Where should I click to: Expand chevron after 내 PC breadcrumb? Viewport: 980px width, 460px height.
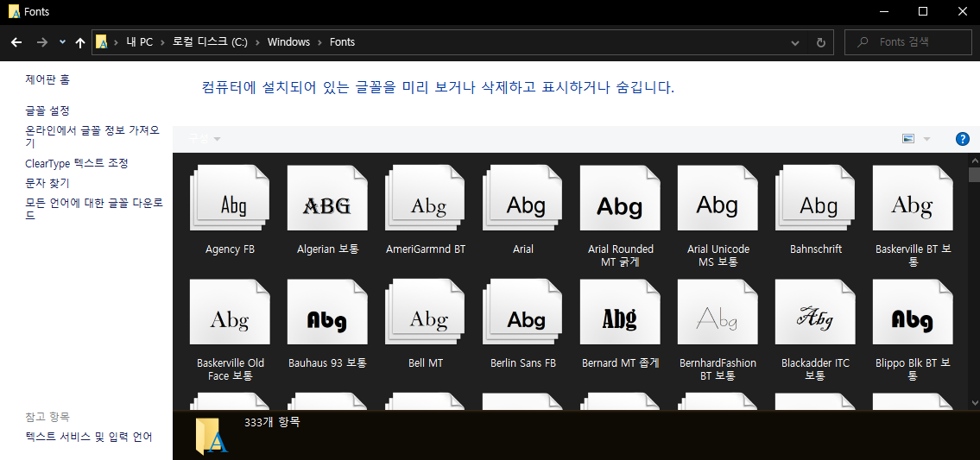pyautogui.click(x=162, y=42)
